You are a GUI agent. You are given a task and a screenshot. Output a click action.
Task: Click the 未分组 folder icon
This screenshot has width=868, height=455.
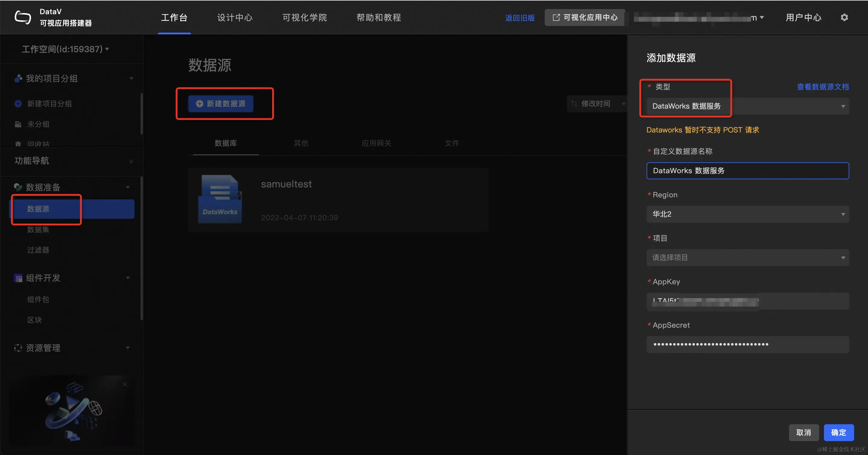coord(18,124)
